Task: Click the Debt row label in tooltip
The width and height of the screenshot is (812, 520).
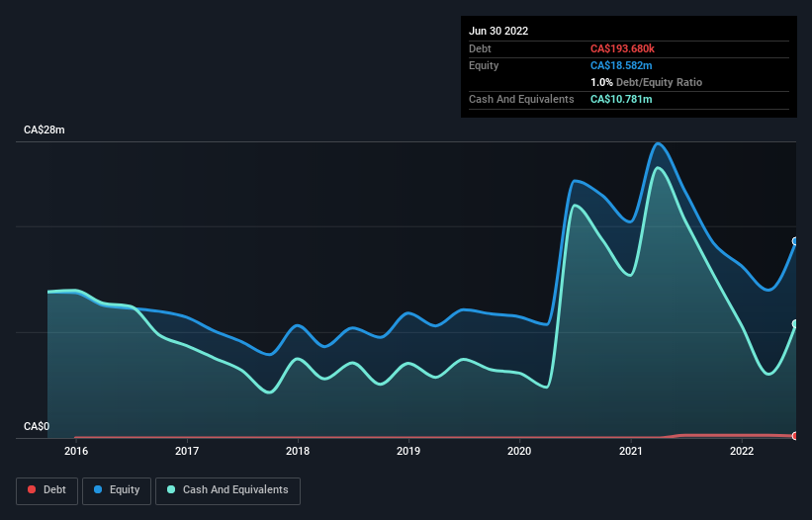Action: tap(480, 48)
